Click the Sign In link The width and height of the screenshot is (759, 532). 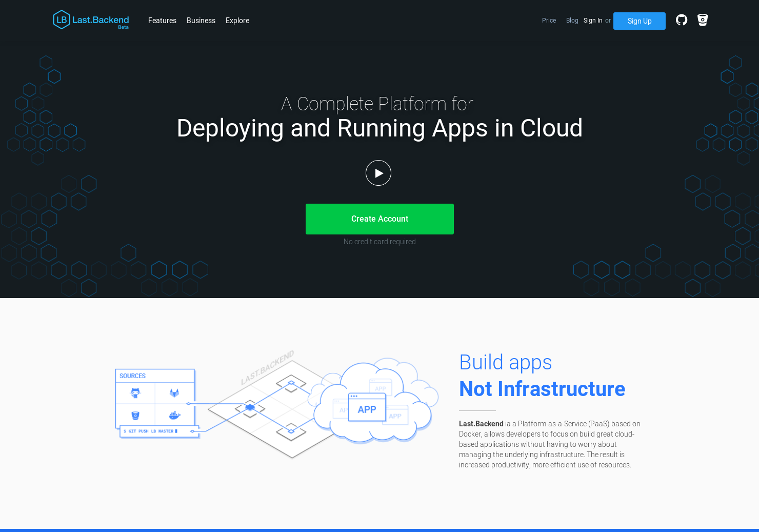593,21
